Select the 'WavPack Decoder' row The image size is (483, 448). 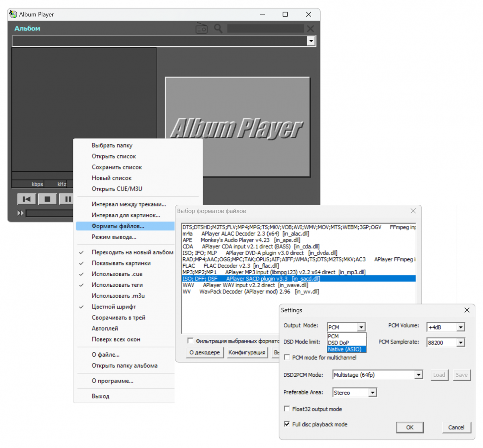pyautogui.click(x=299, y=292)
